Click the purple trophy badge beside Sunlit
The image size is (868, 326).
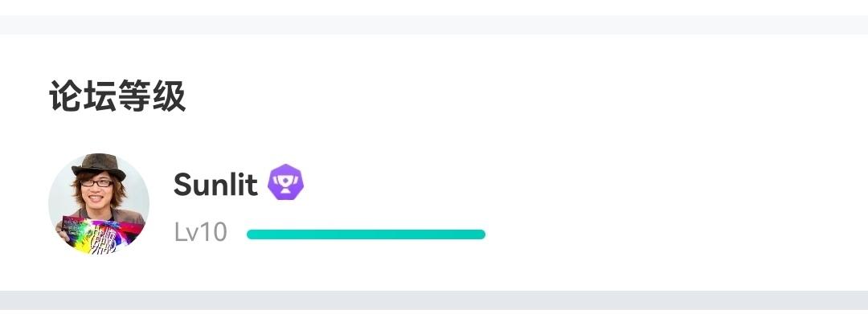coord(285,182)
